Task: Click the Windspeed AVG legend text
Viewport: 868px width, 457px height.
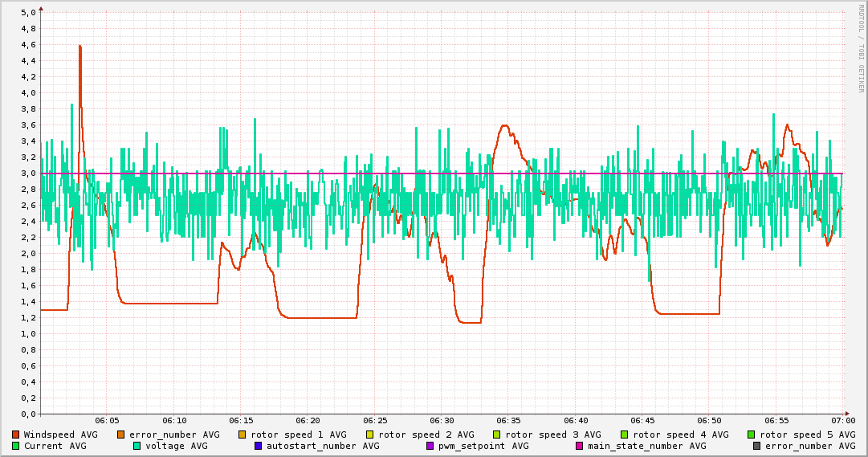Action: pos(60,435)
